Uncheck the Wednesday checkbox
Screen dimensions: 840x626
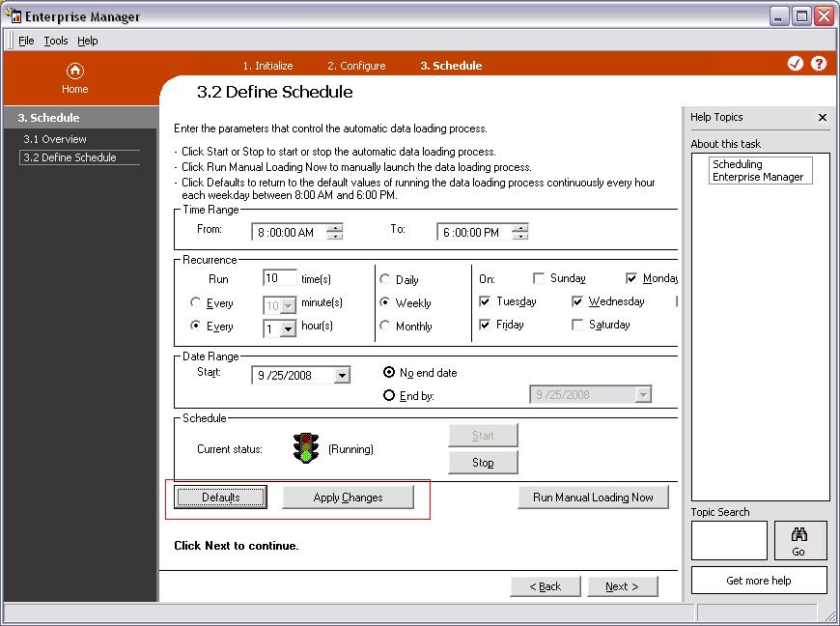[578, 300]
